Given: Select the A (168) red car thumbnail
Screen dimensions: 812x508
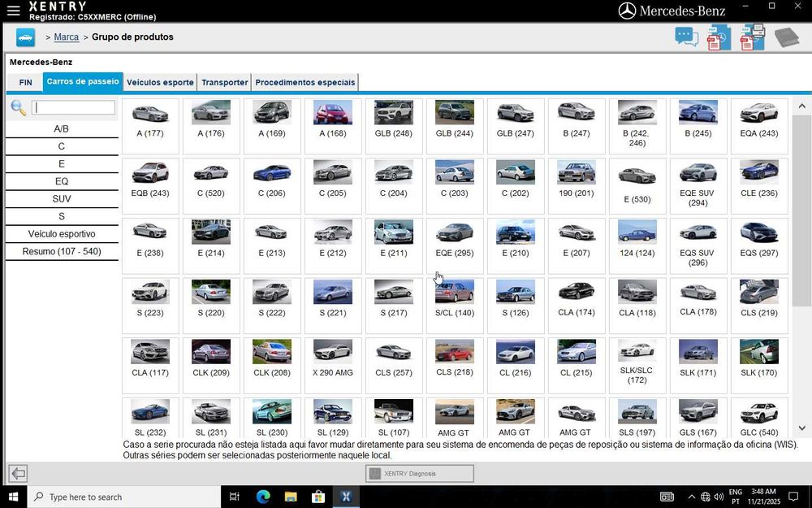Looking at the screenshot, I should 333,126.
